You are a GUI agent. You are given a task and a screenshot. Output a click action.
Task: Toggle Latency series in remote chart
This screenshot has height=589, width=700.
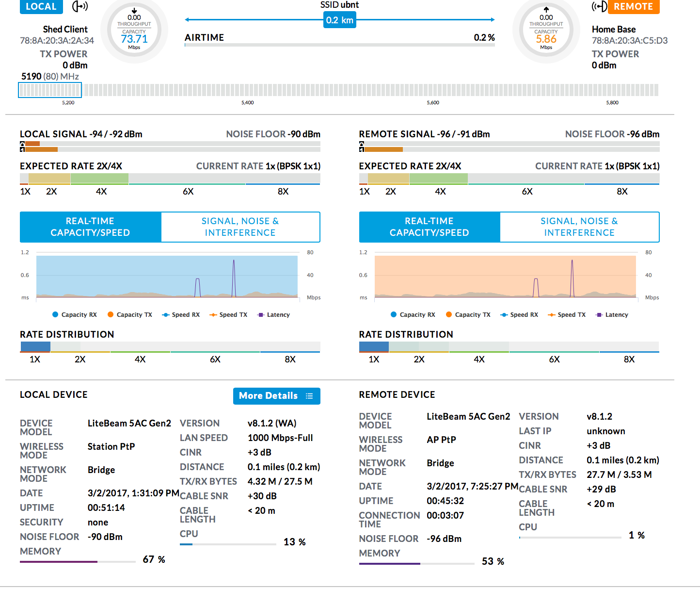612,315
